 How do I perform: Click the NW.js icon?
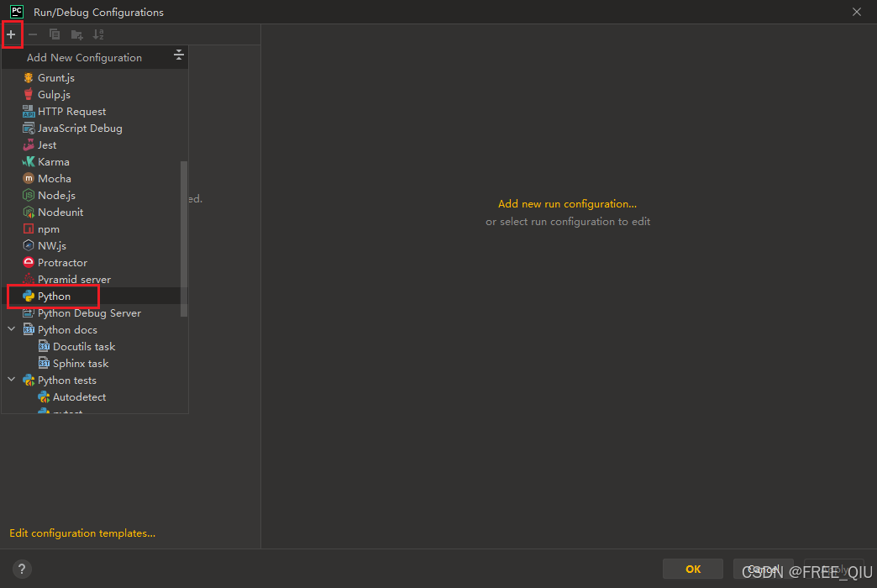tap(29, 245)
